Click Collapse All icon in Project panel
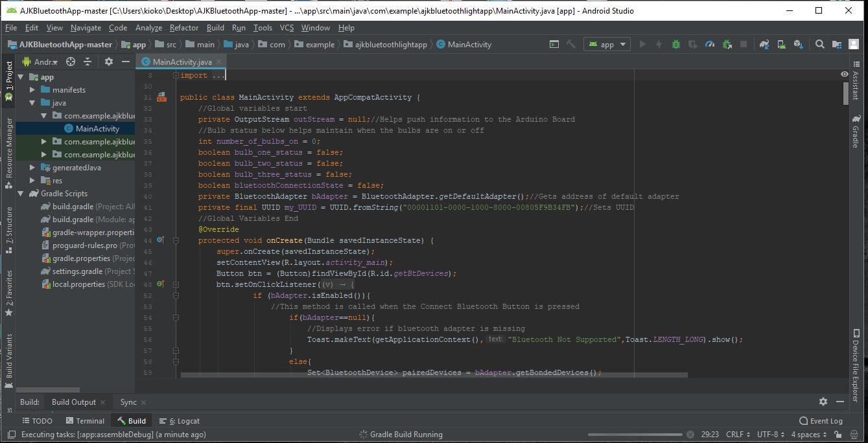 pyautogui.click(x=88, y=62)
